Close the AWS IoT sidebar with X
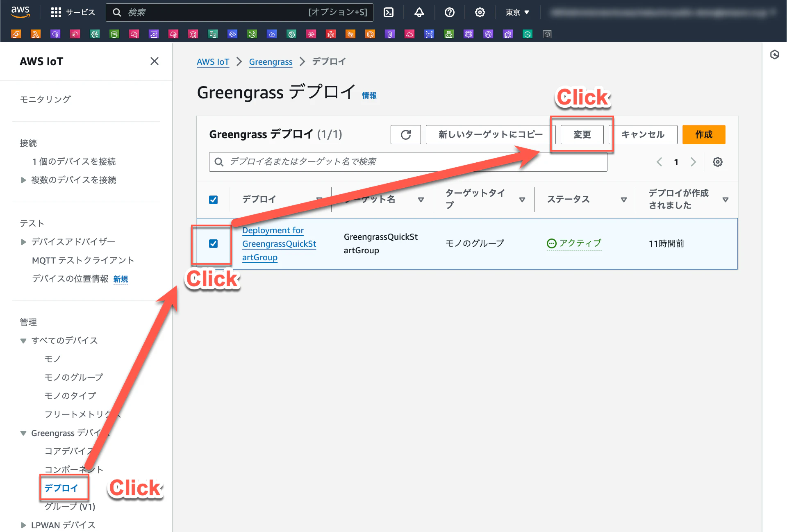Screen dimensions: 787x532 click(x=155, y=61)
